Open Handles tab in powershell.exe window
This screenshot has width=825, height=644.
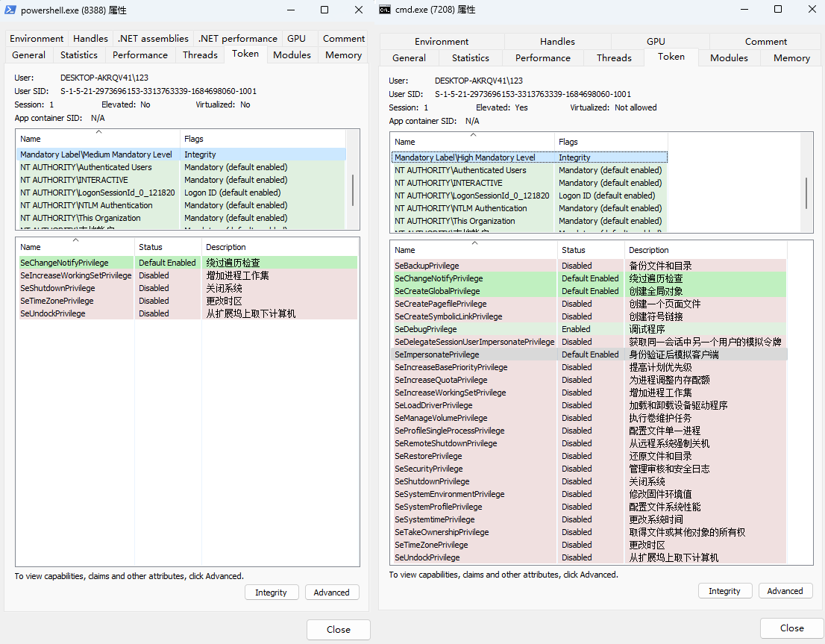click(90, 39)
